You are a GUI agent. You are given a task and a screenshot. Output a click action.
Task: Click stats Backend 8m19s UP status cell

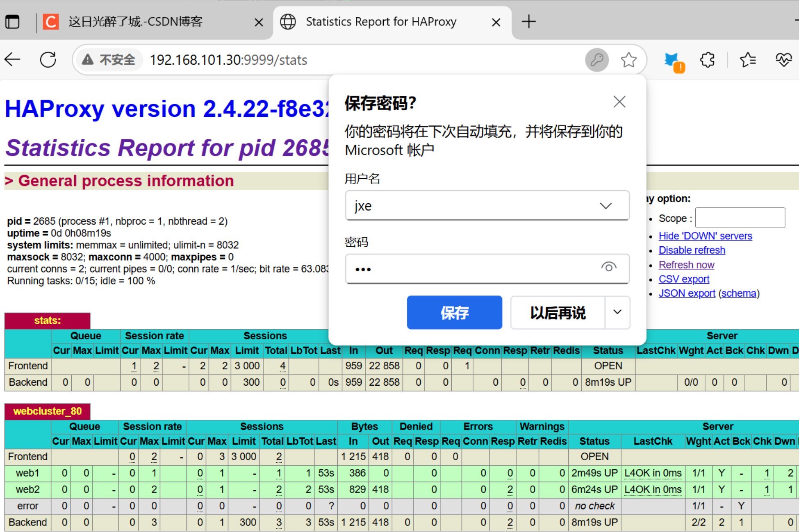coord(608,382)
